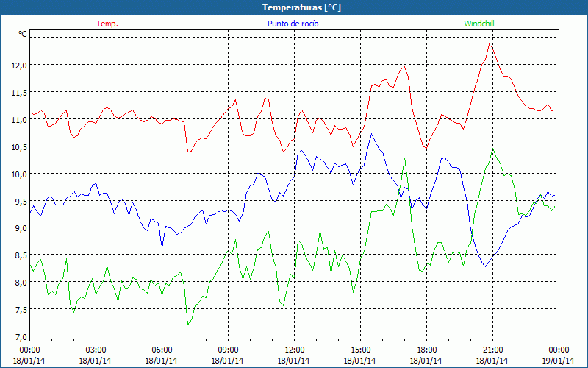This screenshot has height=368, width=588.
Task: Select the 9,0 y-axis value
Action: point(21,228)
